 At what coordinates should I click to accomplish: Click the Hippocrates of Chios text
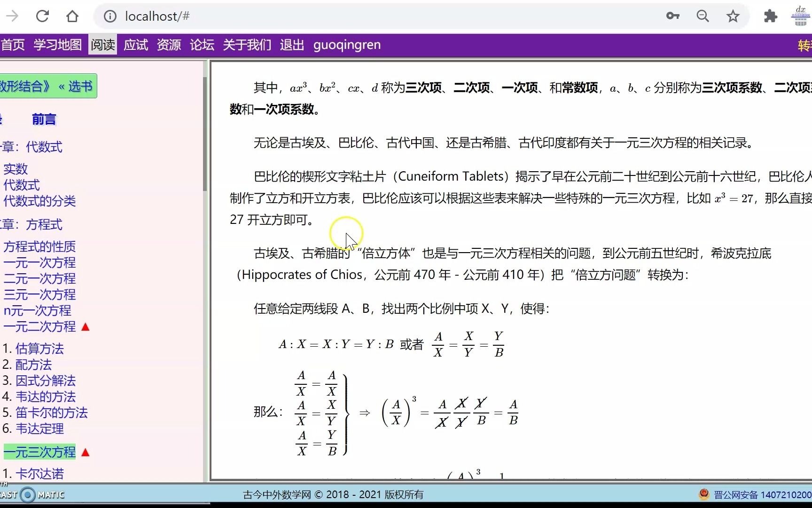click(x=302, y=275)
